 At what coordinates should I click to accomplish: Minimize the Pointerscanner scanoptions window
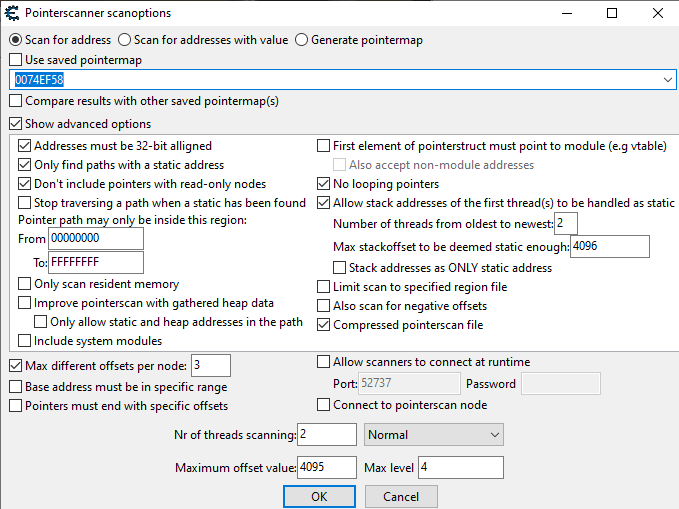tap(567, 13)
